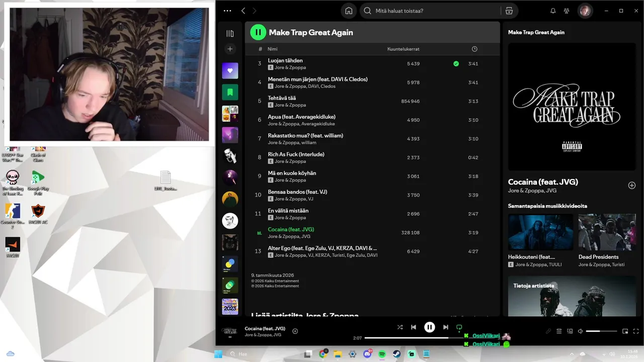The image size is (644, 362).
Task: Open Liked Songs purple heart tile
Action: click(230, 70)
